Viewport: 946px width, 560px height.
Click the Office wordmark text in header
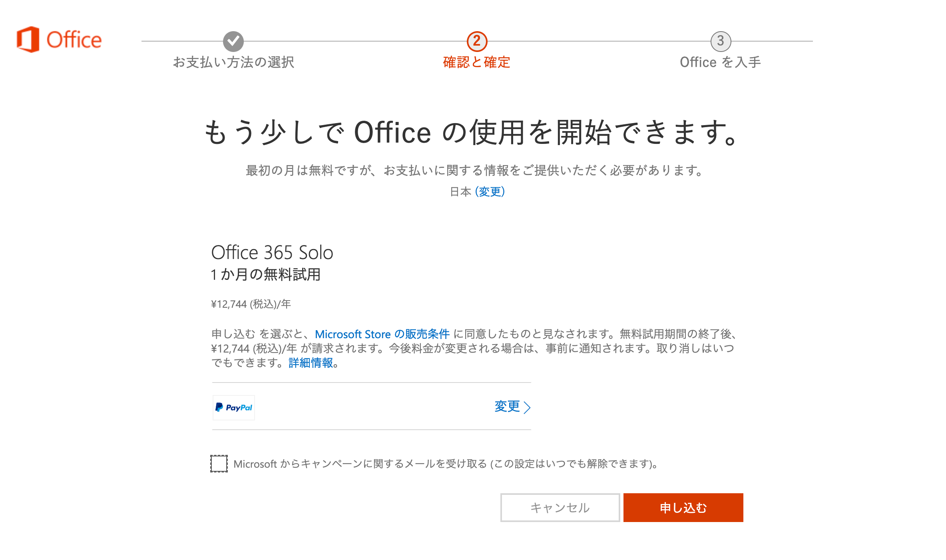(x=74, y=40)
